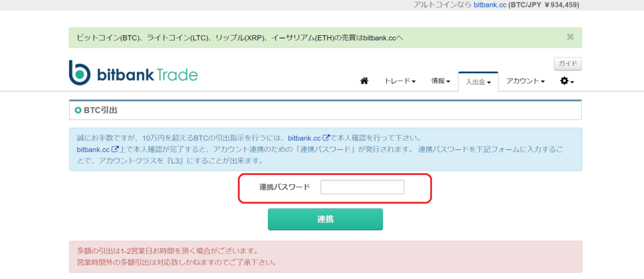Viewport: 644px width, 279px height.
Task: Click the home icon in navigation
Action: [364, 81]
